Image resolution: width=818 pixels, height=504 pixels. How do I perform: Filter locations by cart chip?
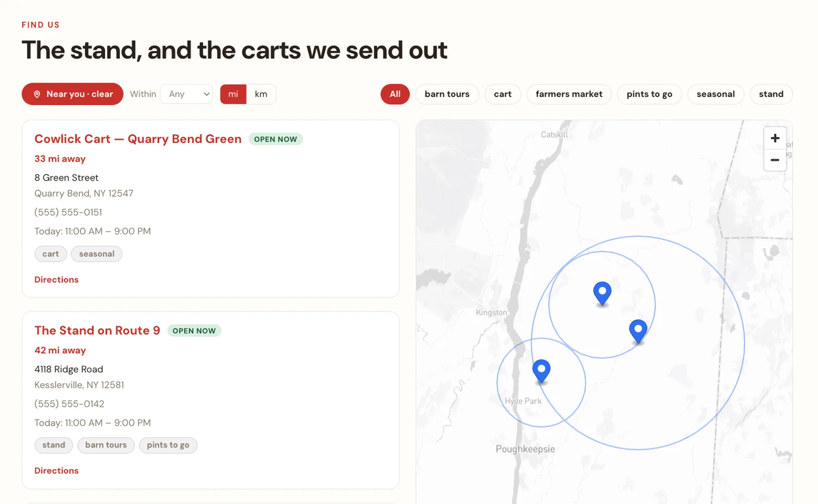(503, 94)
